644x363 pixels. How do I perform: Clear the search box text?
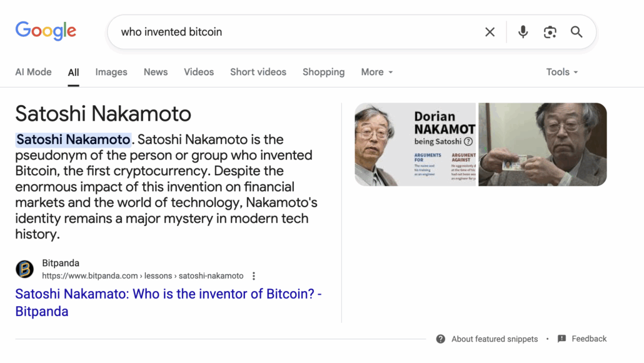pos(490,32)
